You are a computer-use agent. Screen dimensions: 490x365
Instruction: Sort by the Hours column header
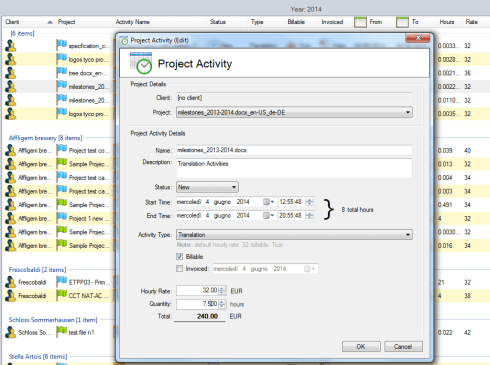449,22
